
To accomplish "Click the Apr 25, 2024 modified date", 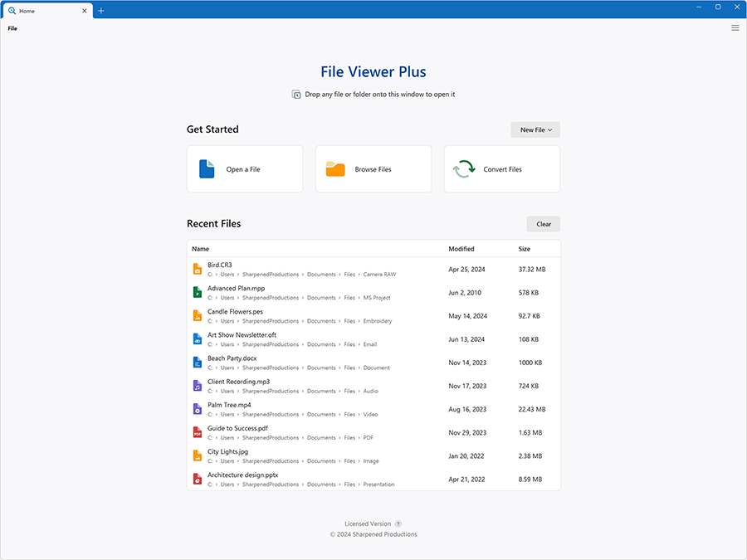I will pyautogui.click(x=466, y=270).
